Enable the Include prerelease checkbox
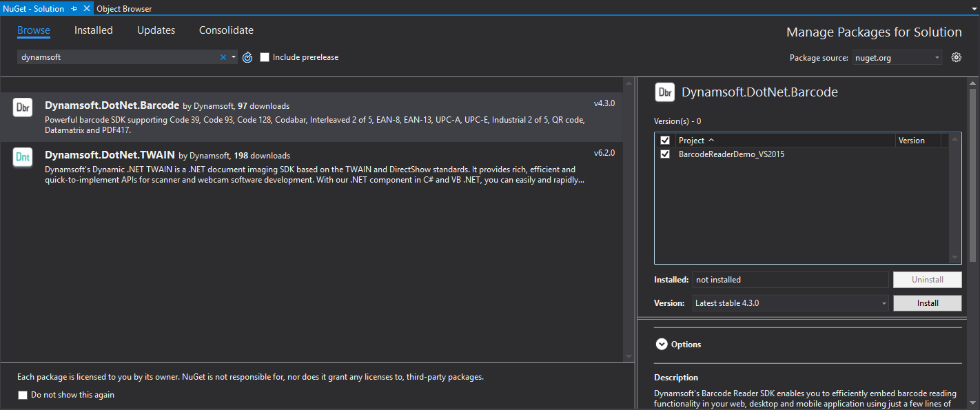 tap(265, 57)
